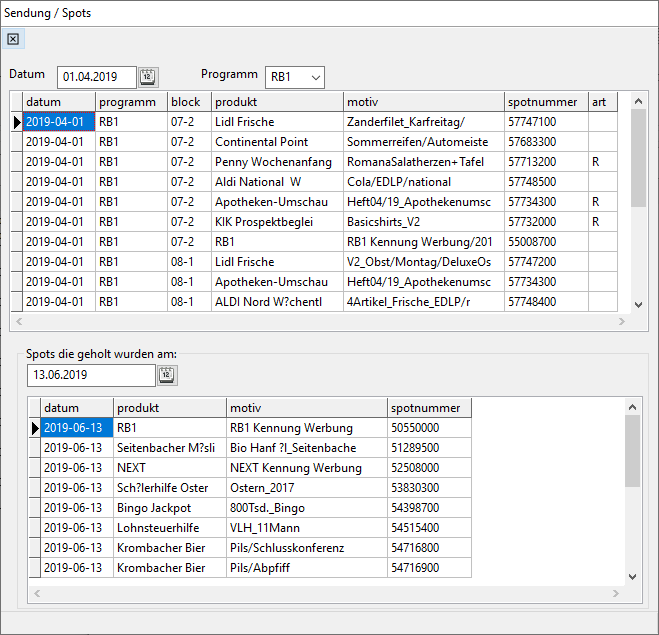
Task: Select the Continental Point row
Action: pyautogui.click(x=261, y=142)
